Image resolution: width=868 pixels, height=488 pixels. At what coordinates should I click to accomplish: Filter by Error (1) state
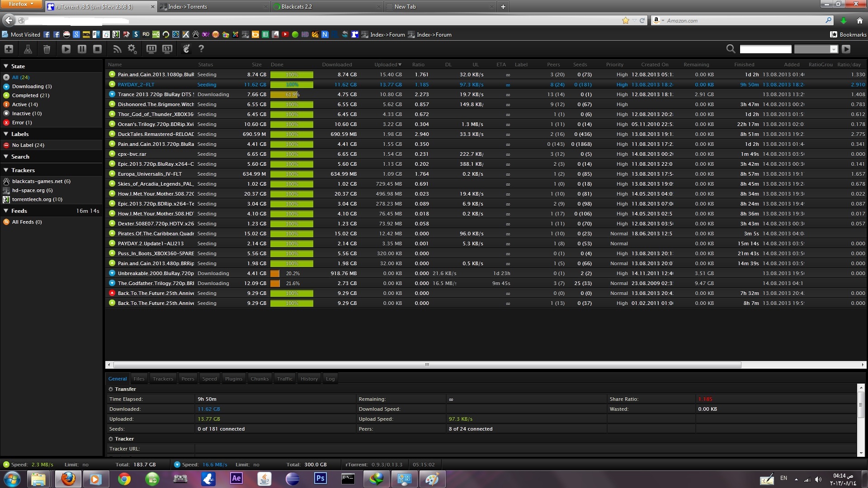[22, 122]
